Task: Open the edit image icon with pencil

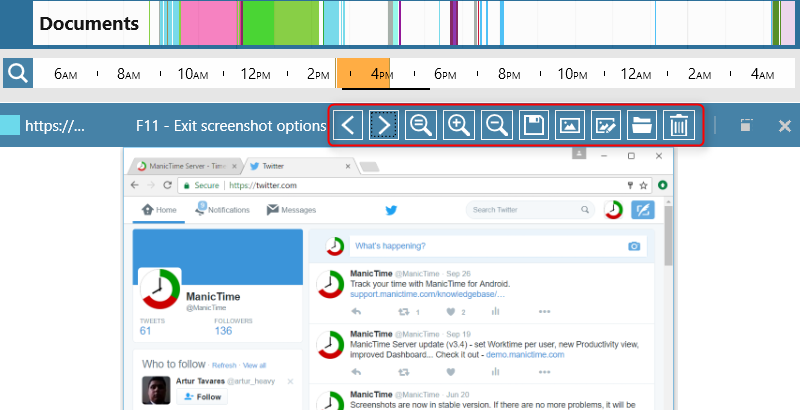Action: (605, 125)
